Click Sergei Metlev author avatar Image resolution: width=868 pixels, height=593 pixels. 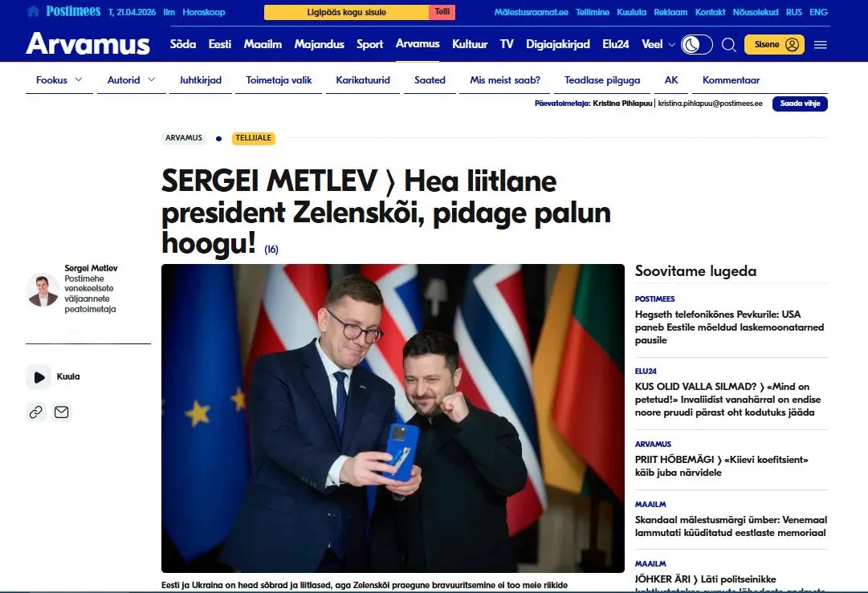[43, 290]
